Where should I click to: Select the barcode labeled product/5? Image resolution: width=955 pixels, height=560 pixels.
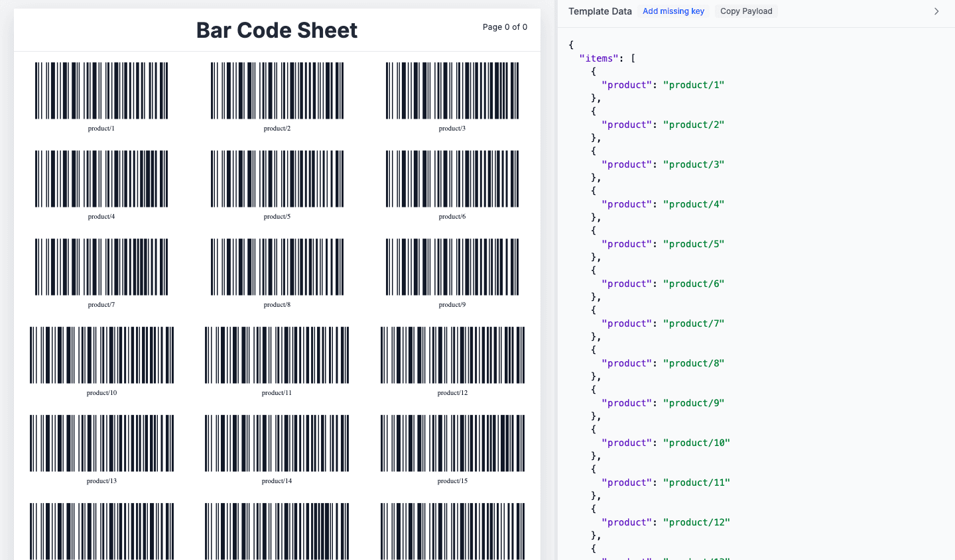[277, 178]
